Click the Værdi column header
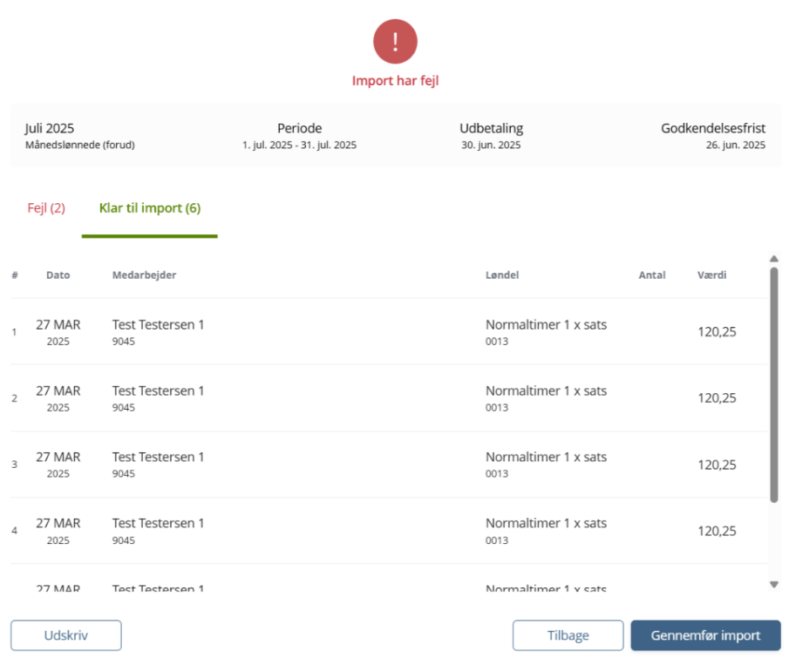Viewport: 803px width, 672px height. coord(711,275)
